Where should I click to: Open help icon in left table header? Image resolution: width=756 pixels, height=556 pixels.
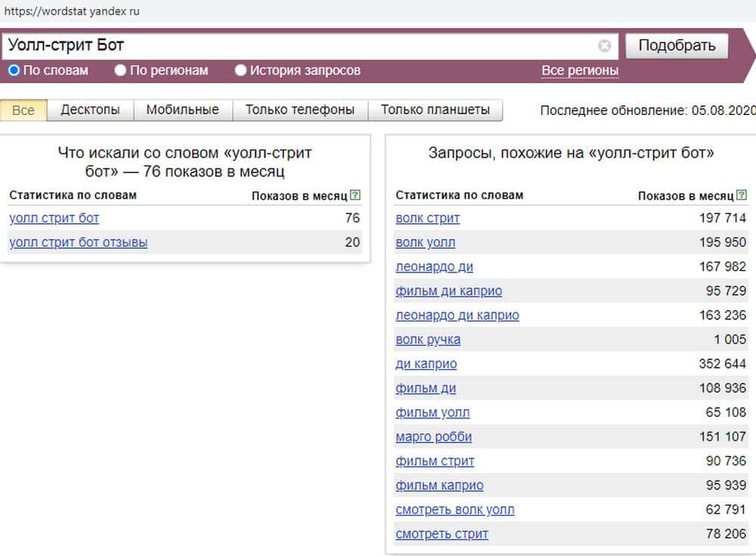tap(355, 195)
